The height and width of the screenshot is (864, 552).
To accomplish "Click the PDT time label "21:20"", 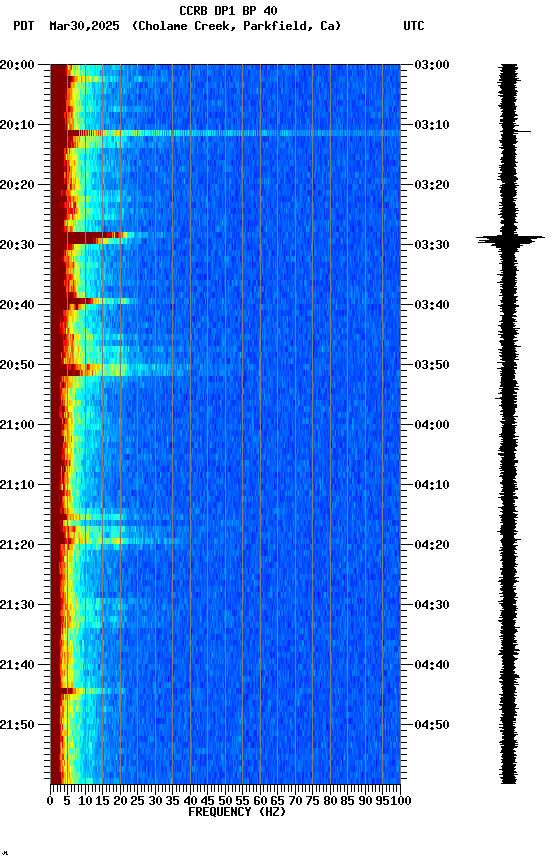I will 17,545.
